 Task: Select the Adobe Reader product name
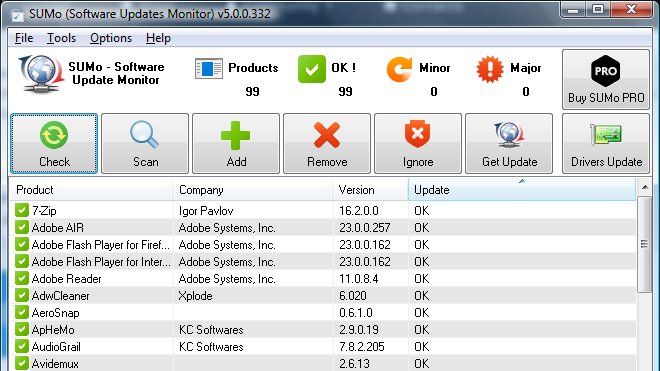pos(67,279)
